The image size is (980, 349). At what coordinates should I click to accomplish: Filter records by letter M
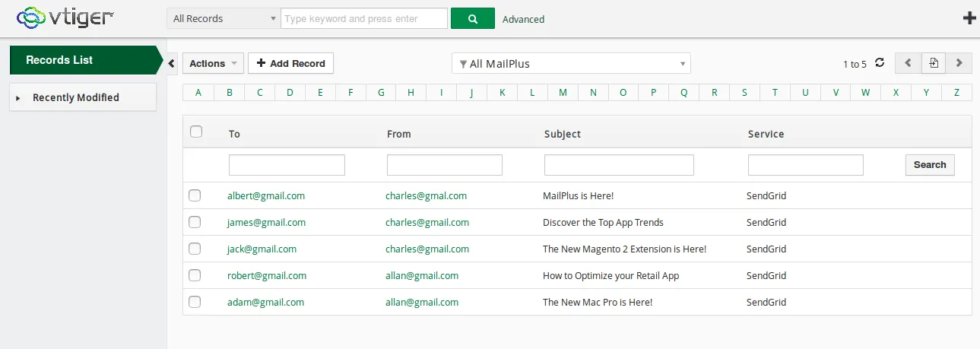point(563,93)
